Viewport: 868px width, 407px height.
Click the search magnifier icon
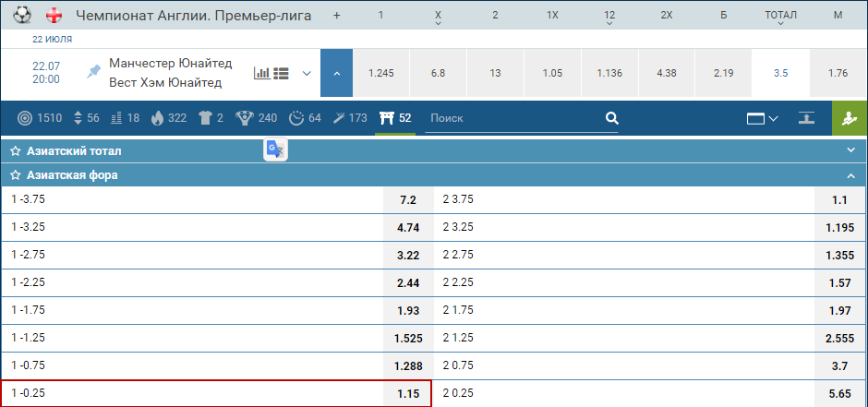coord(611,118)
